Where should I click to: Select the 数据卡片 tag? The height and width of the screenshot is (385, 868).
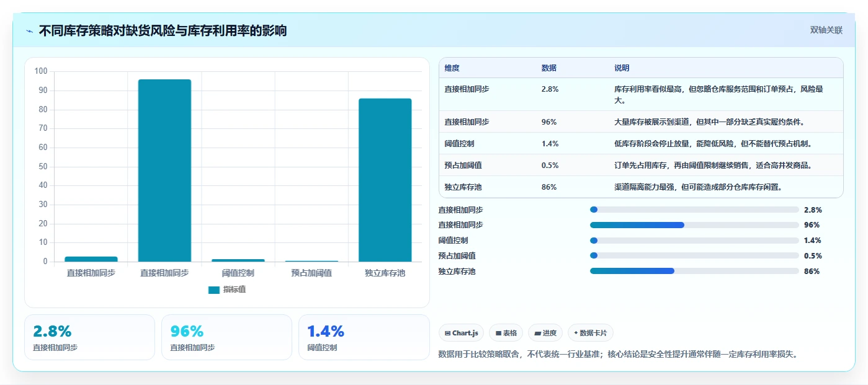pos(590,333)
